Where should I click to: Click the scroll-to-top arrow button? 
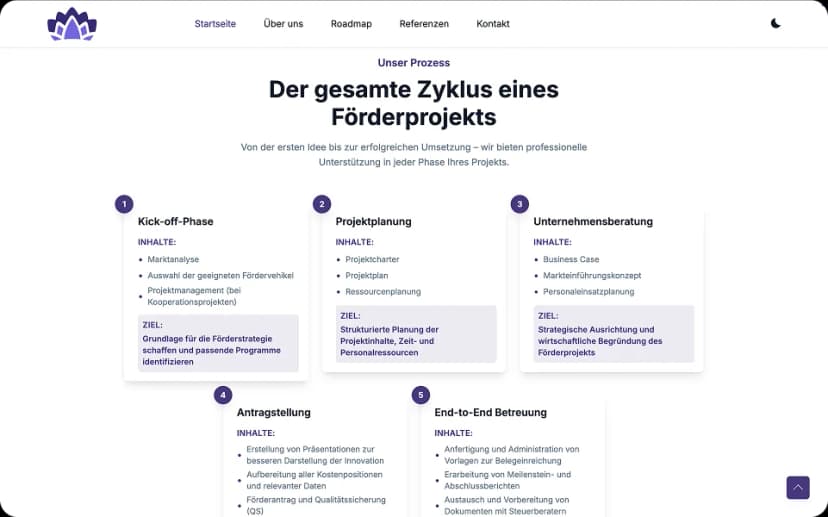point(797,487)
